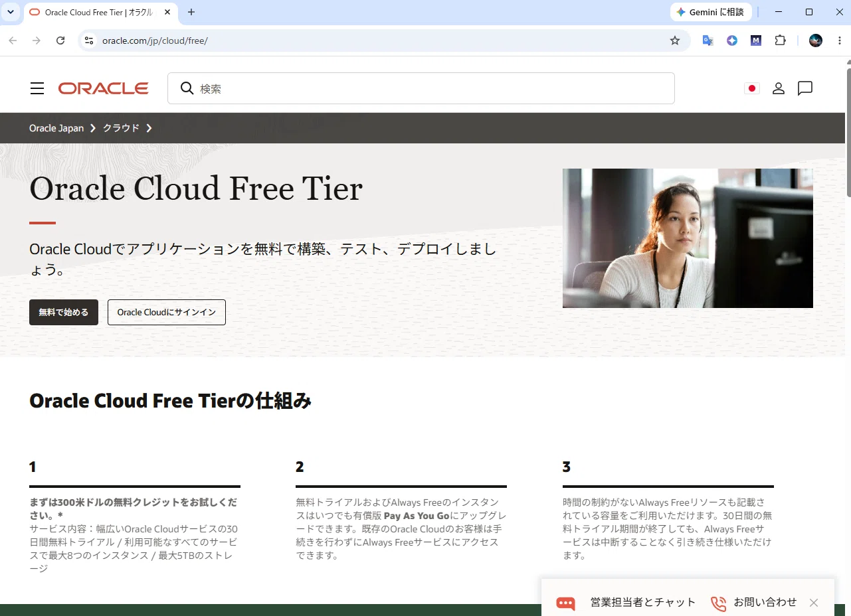851x616 pixels.
Task: Open the Chrome three-dot menu
Action: 840,40
